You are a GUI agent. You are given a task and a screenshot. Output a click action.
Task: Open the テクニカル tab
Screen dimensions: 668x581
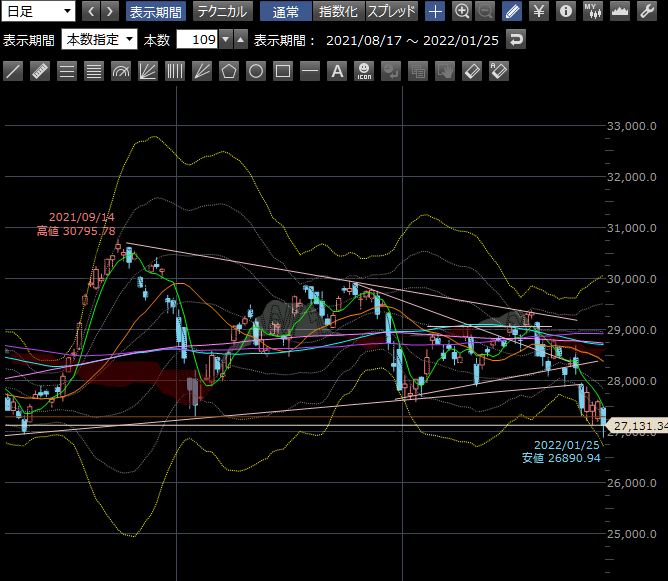[222, 12]
